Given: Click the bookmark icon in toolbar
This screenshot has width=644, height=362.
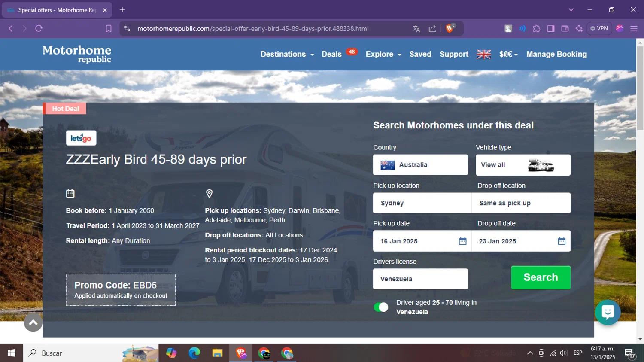Looking at the screenshot, I should [x=109, y=29].
